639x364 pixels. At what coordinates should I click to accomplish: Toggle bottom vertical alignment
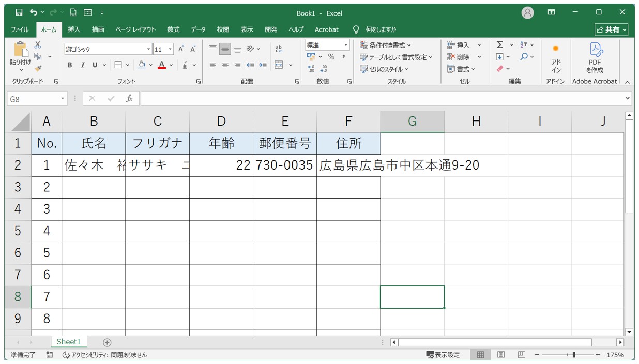tap(237, 49)
